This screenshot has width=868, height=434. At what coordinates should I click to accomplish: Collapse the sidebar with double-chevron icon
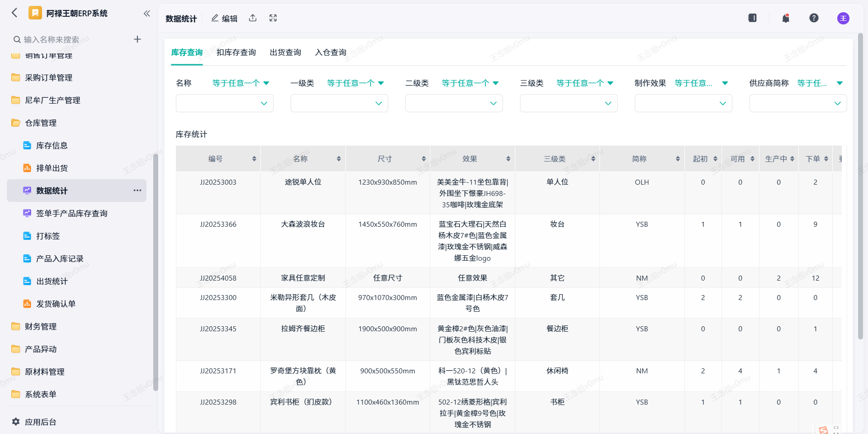tap(146, 13)
